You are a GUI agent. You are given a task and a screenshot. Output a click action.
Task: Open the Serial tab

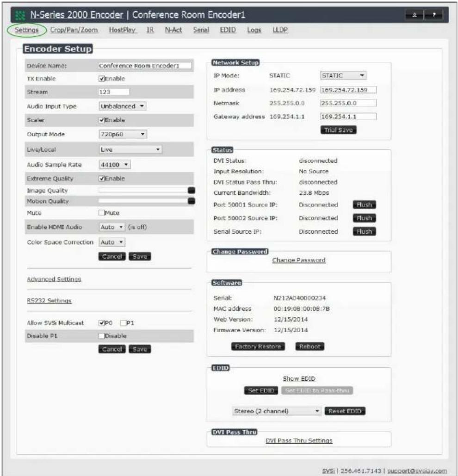pyautogui.click(x=201, y=30)
